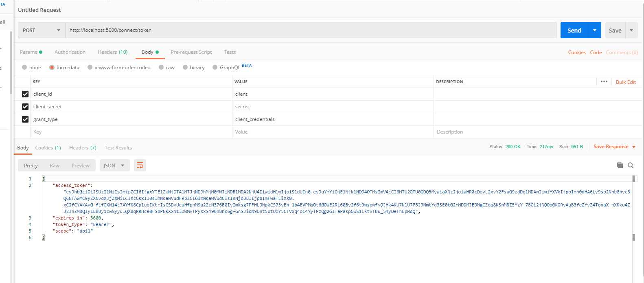Click the Bulk Edit link

(x=626, y=82)
